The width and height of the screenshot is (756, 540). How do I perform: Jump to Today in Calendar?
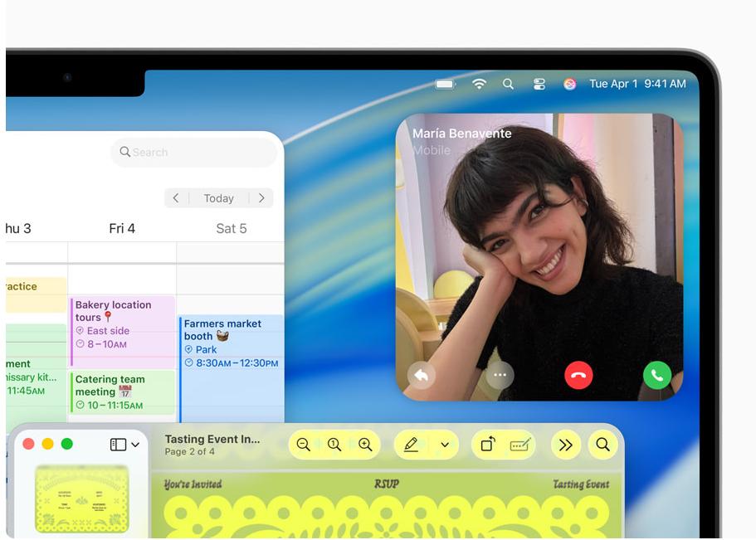tap(218, 198)
